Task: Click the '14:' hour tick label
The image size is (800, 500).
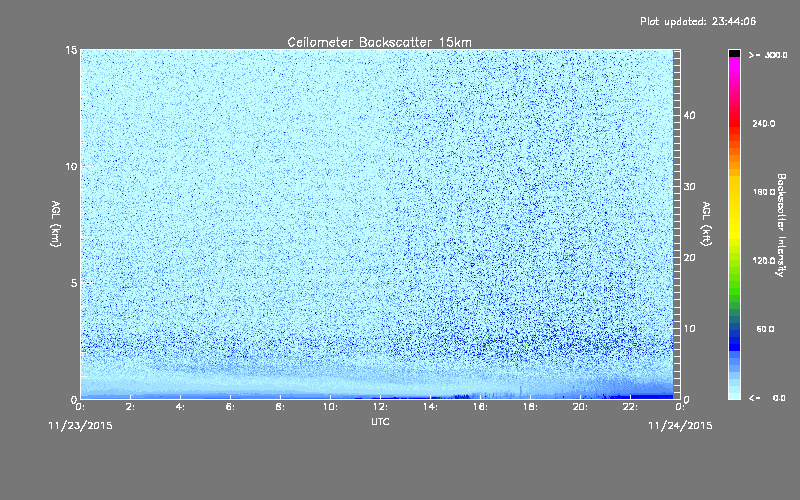Action: point(430,407)
